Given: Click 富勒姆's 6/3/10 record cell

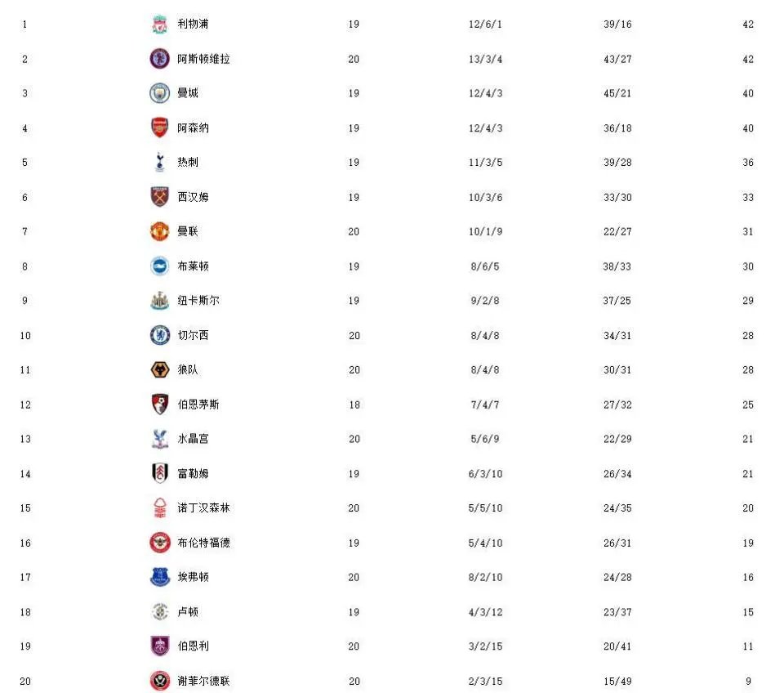Looking at the screenshot, I should [485, 474].
